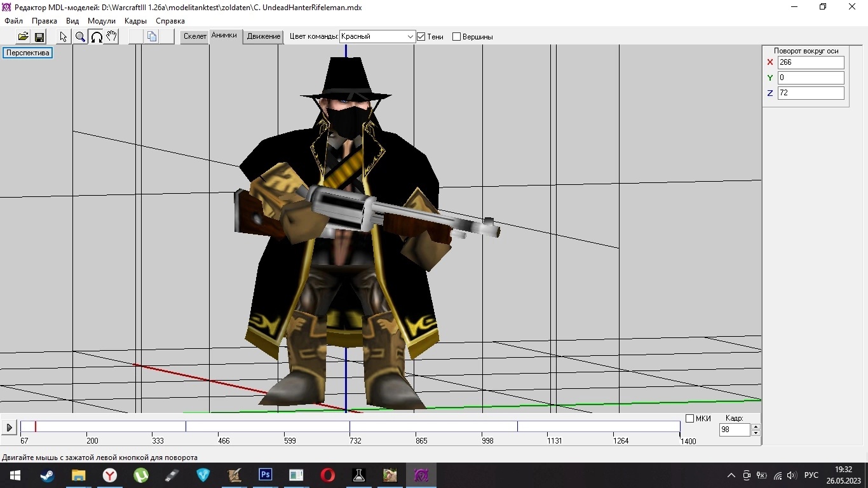Expand the Цвет команды color dropdown
Viewport: 868px width, 488px height.
click(x=410, y=37)
